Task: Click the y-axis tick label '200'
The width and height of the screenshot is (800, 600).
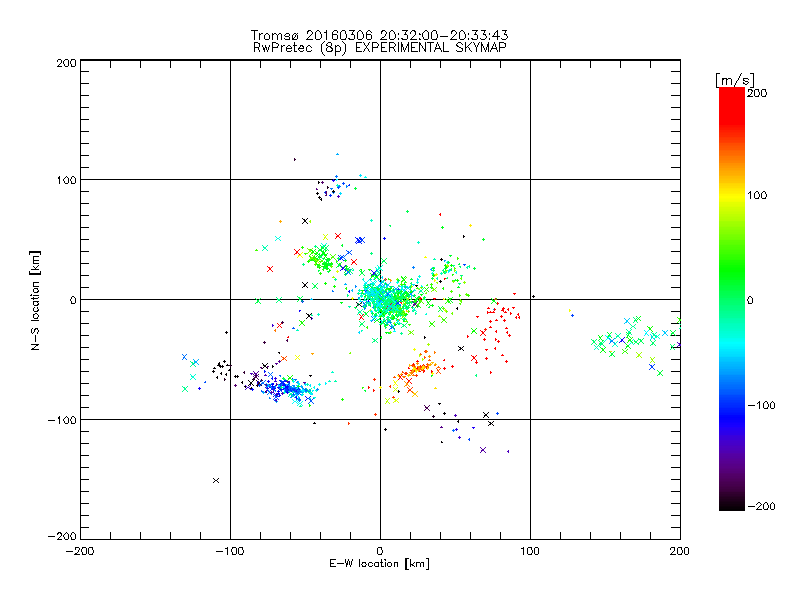Action: (x=66, y=63)
